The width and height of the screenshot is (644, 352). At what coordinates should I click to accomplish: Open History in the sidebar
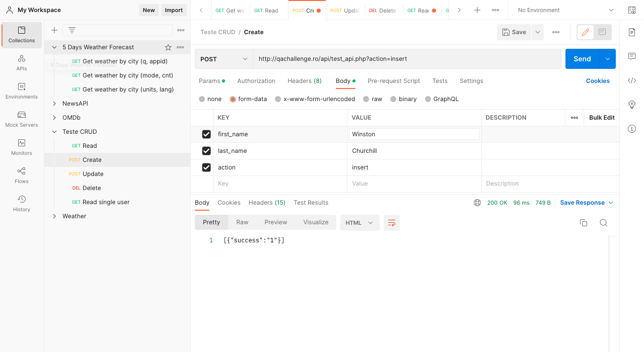(x=22, y=204)
